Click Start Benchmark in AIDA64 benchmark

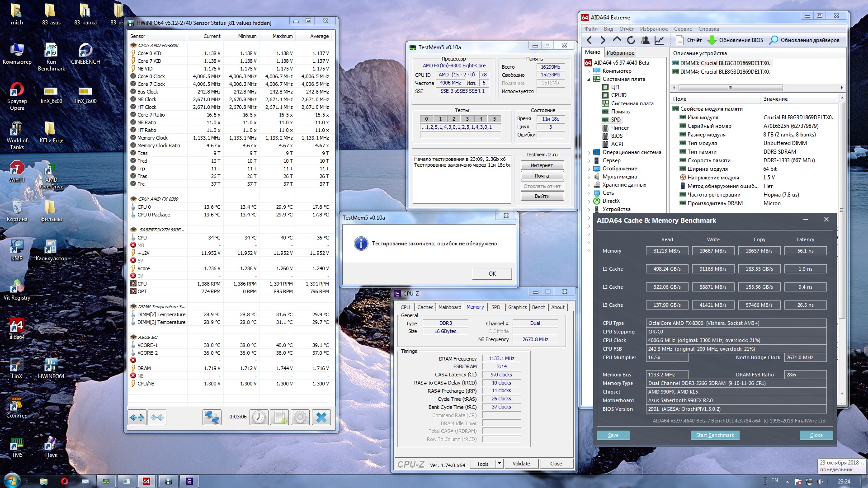(715, 435)
